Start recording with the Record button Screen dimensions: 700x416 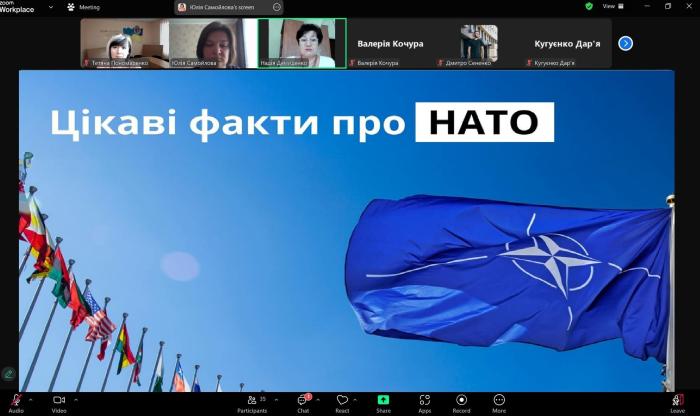(x=461, y=400)
